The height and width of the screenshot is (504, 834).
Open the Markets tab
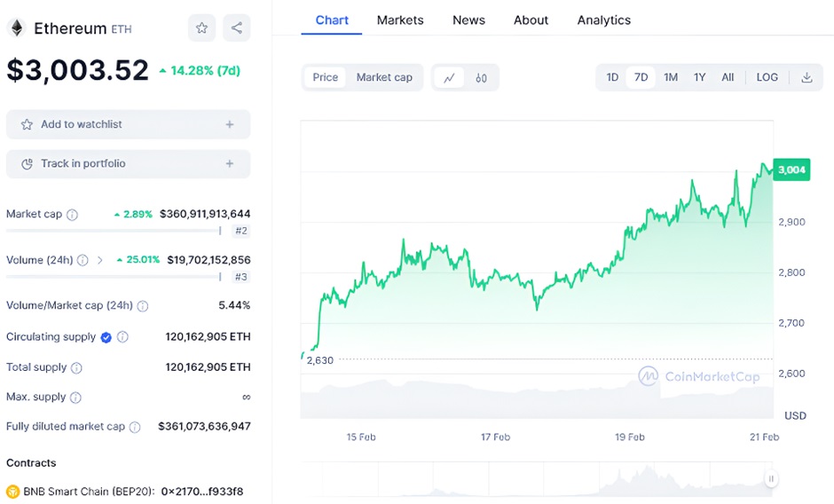click(x=400, y=20)
